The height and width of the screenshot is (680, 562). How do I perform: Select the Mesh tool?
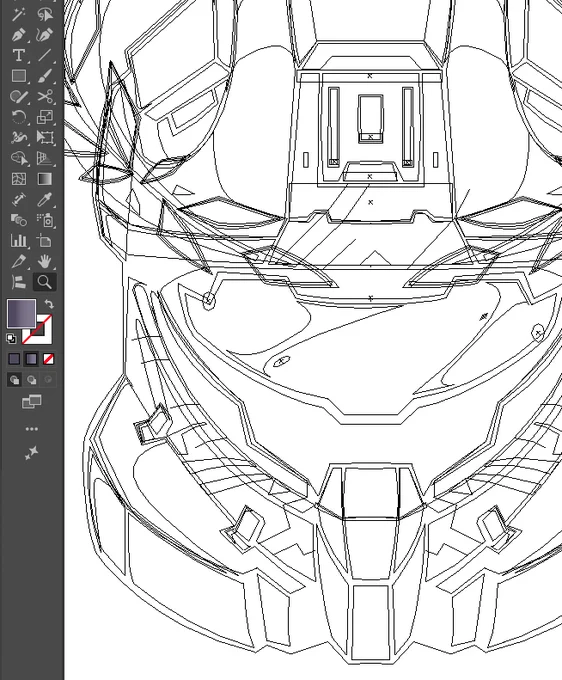pos(19,179)
